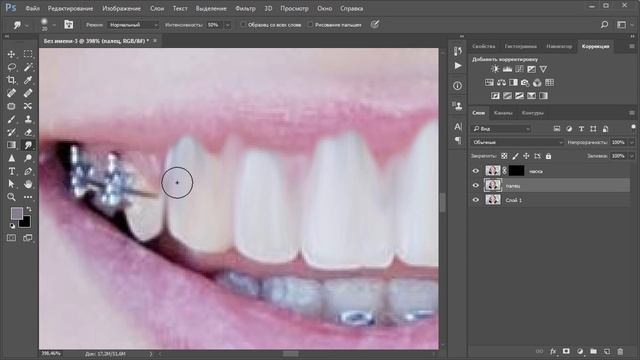Click the fx layer style icon
This screenshot has width=640, height=360.
553,351
